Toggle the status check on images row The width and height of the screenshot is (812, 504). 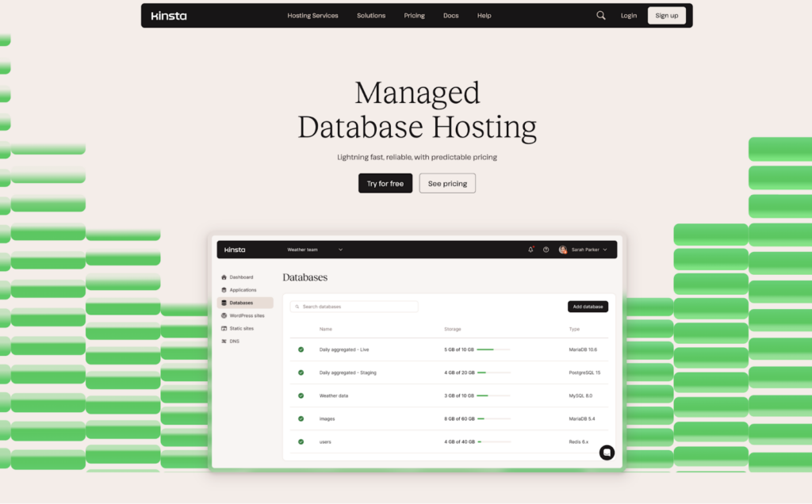[x=301, y=418]
